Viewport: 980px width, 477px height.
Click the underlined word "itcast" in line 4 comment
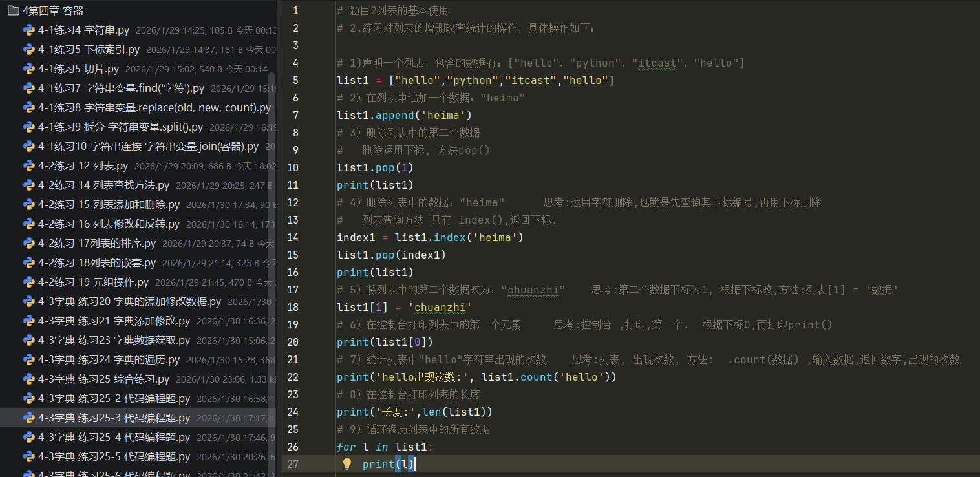pyautogui.click(x=658, y=63)
